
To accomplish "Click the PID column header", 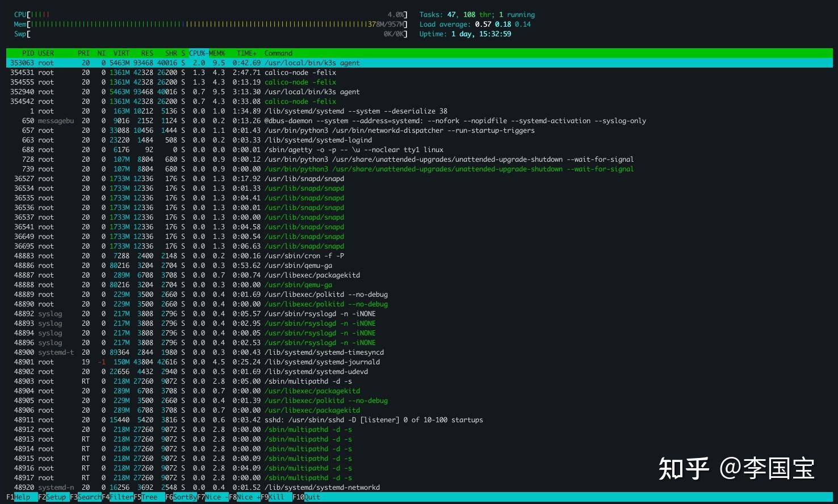I will (28, 53).
